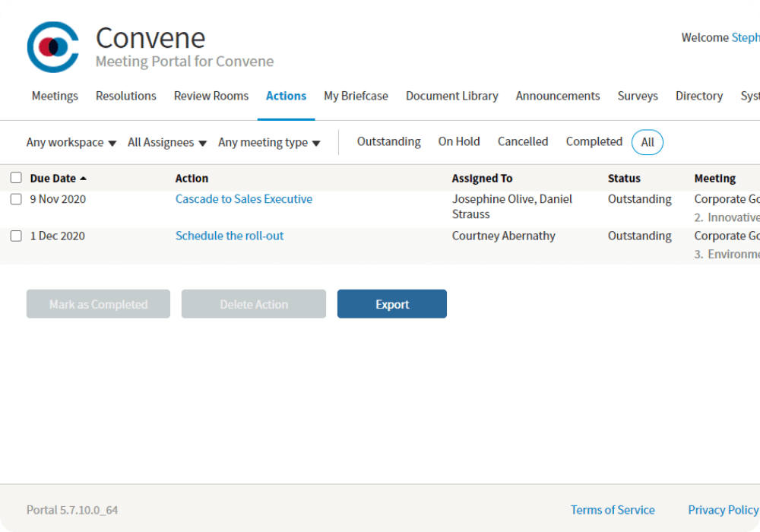
Task: Open the Document Library tab
Action: tap(451, 96)
